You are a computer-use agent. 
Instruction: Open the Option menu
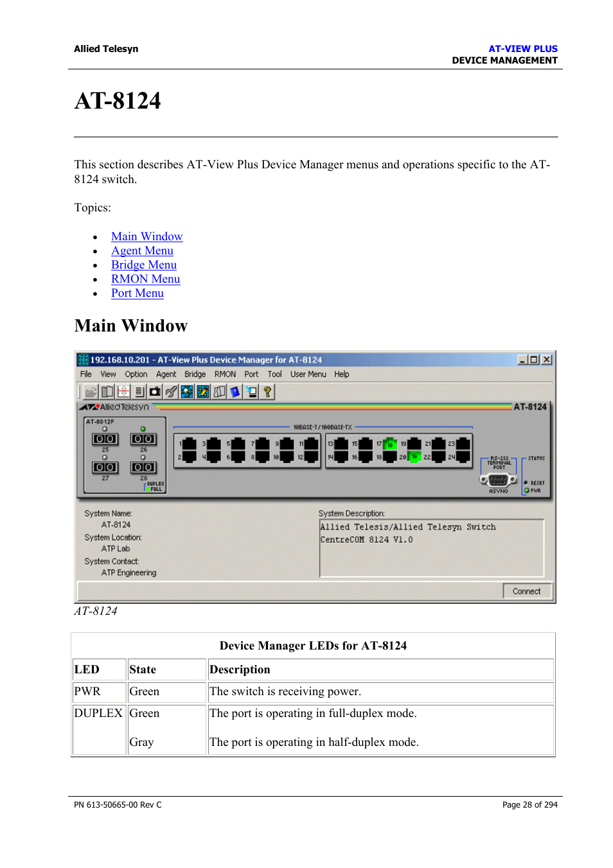point(136,374)
